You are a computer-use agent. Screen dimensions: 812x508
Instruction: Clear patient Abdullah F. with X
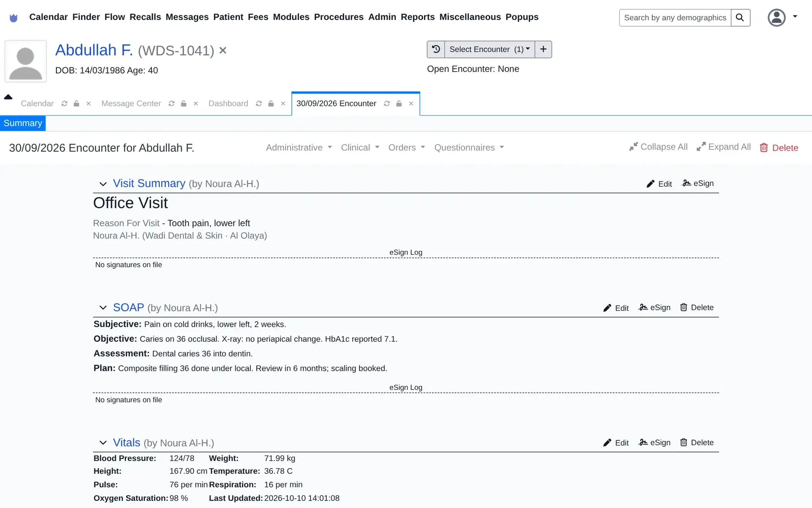coord(223,50)
